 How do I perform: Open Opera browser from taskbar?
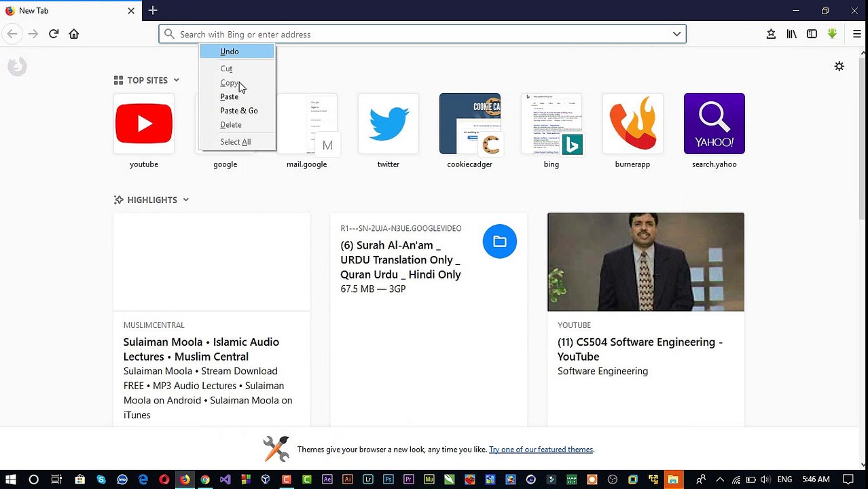click(164, 479)
